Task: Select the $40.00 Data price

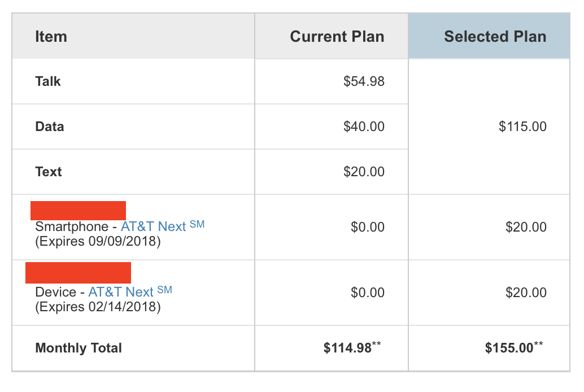Action: [x=364, y=127]
